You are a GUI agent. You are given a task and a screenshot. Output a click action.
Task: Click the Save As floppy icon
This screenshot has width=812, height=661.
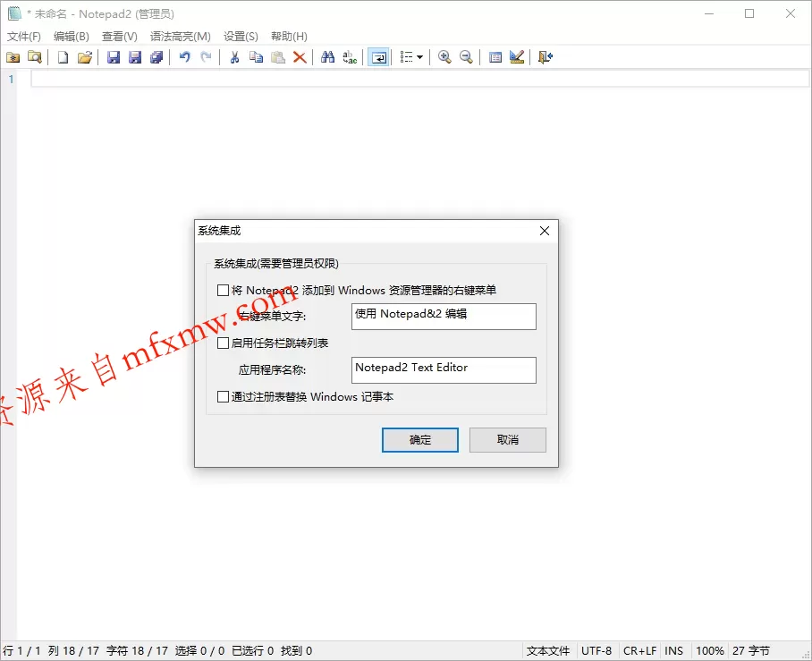(135, 57)
